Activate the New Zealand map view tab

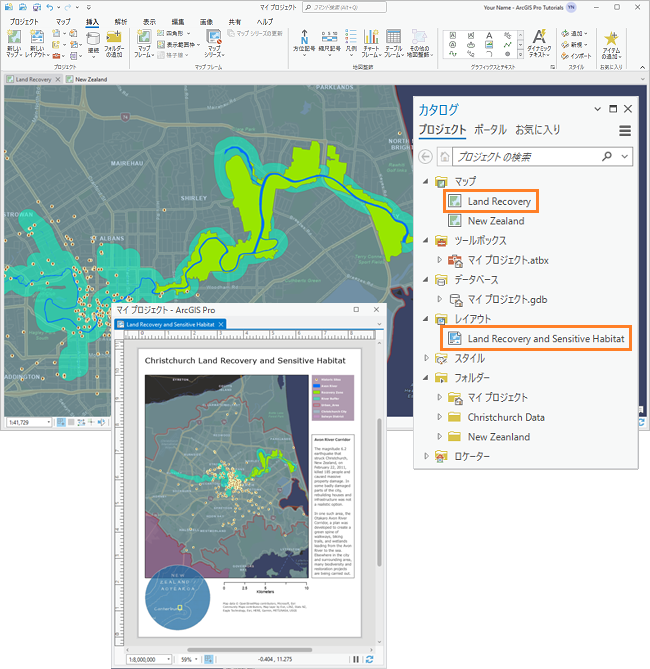click(x=87, y=79)
